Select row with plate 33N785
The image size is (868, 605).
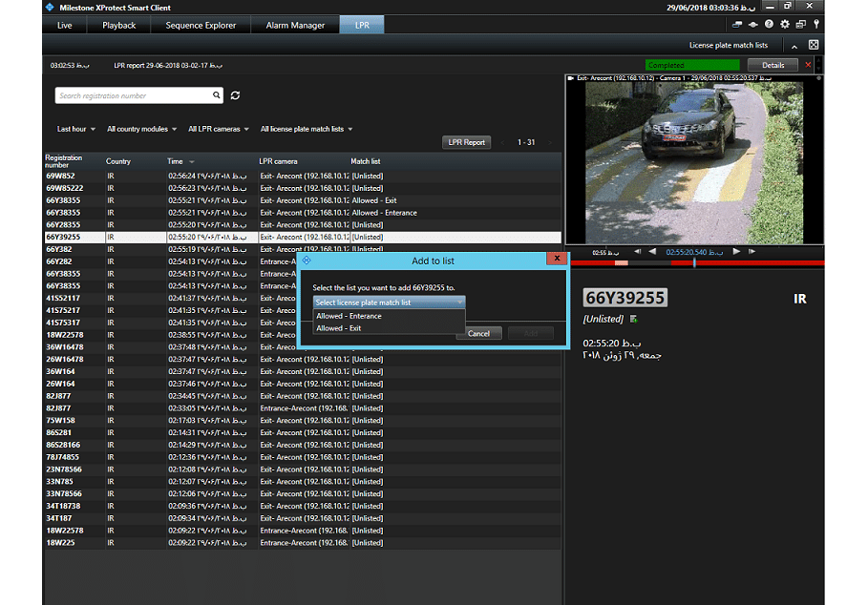coord(303,481)
